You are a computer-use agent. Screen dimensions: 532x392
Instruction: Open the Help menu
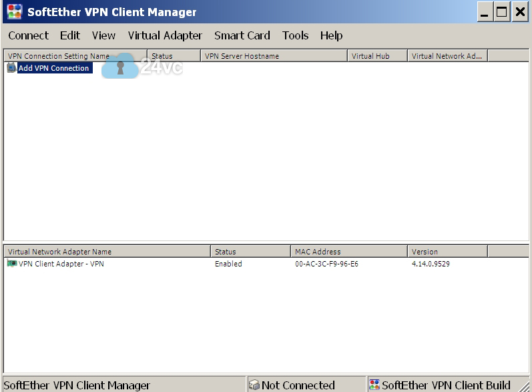point(331,35)
